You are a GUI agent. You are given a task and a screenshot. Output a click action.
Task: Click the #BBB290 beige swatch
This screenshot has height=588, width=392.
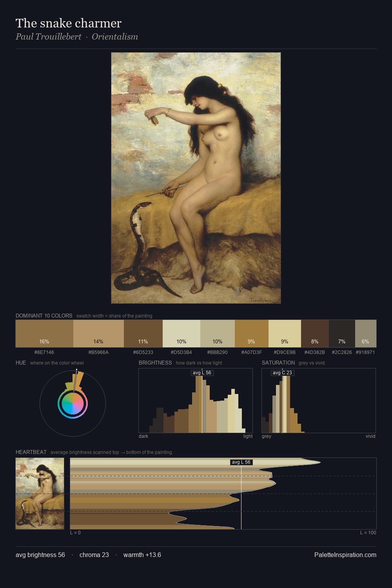click(x=218, y=334)
